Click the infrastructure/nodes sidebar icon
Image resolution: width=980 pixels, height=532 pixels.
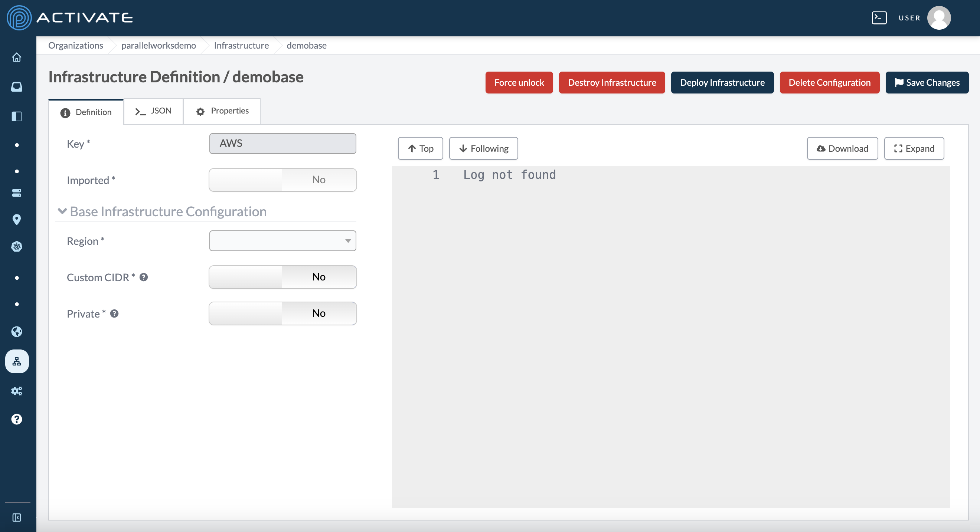coord(18,361)
